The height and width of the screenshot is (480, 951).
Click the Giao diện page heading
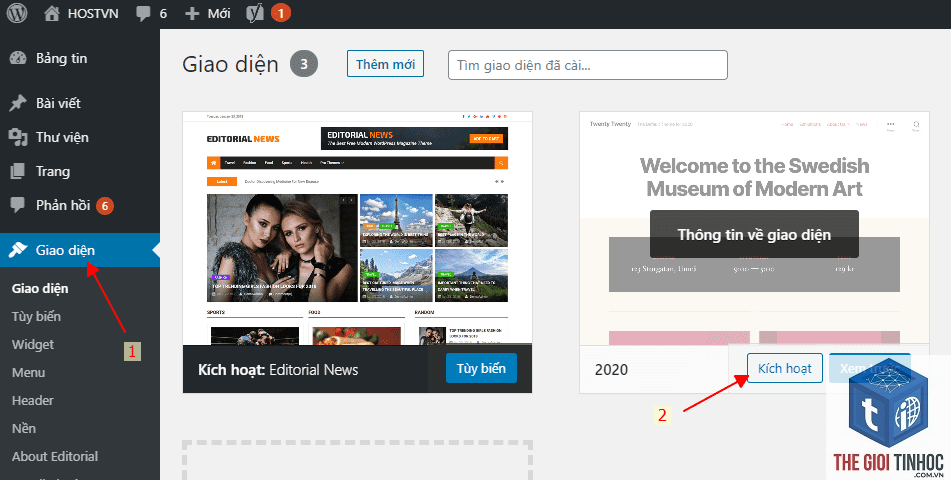click(x=230, y=64)
